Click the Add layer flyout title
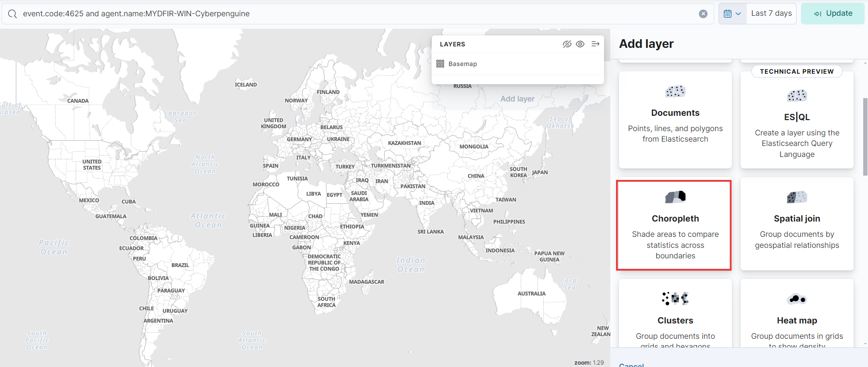Viewport: 868px width, 367px height. click(x=646, y=44)
